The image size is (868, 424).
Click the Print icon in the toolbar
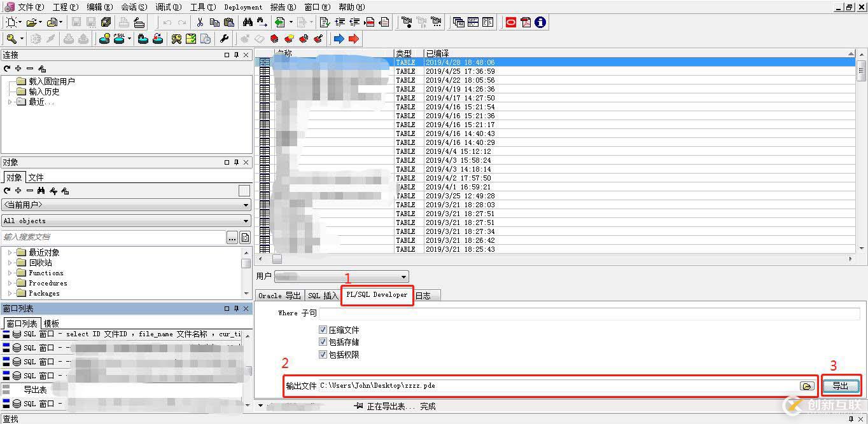click(124, 22)
